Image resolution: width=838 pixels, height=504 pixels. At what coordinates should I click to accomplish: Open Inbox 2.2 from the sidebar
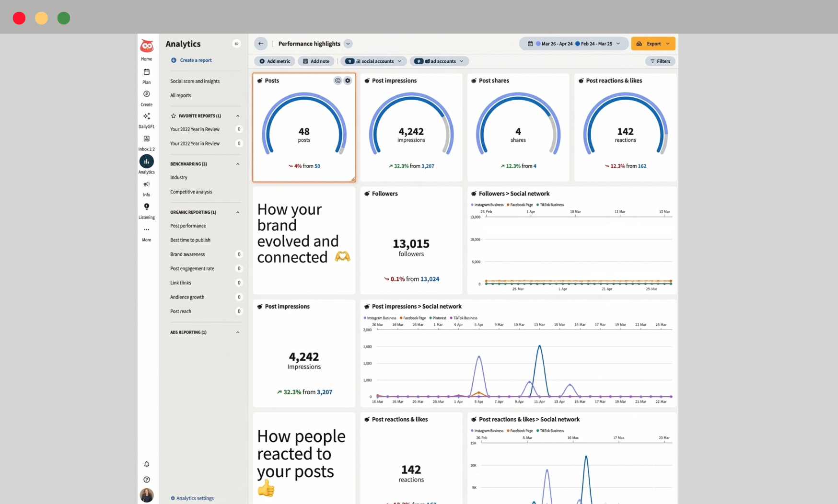click(147, 139)
